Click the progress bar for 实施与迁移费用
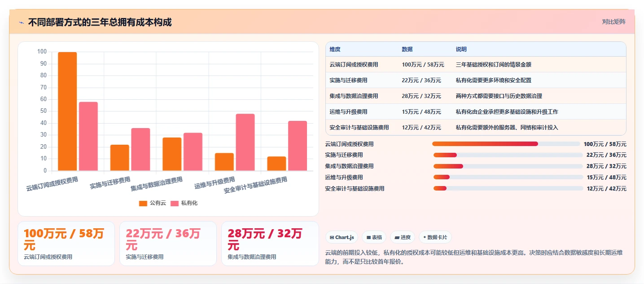The height and width of the screenshot is (284, 644). tap(508, 155)
